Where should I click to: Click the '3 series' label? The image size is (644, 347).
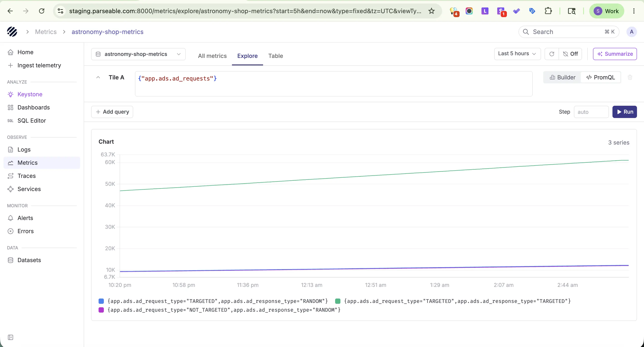tap(619, 142)
